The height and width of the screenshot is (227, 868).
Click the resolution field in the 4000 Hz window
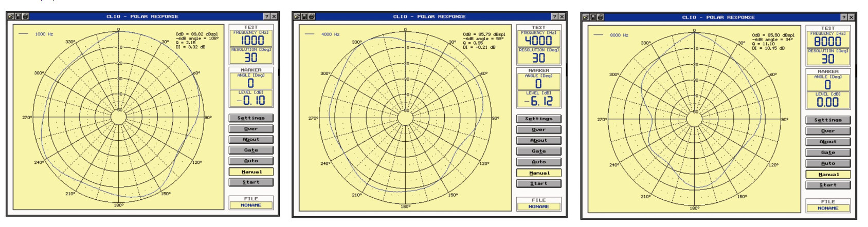538,58
